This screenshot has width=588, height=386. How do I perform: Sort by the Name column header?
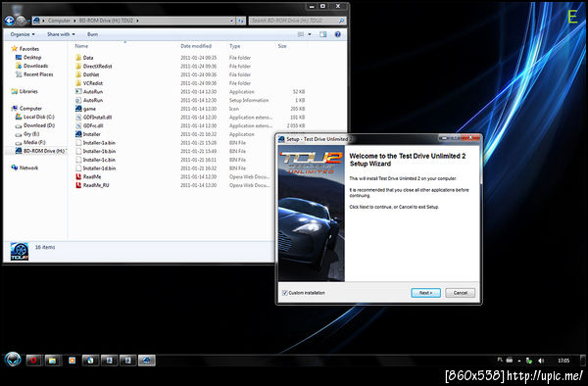pos(81,46)
